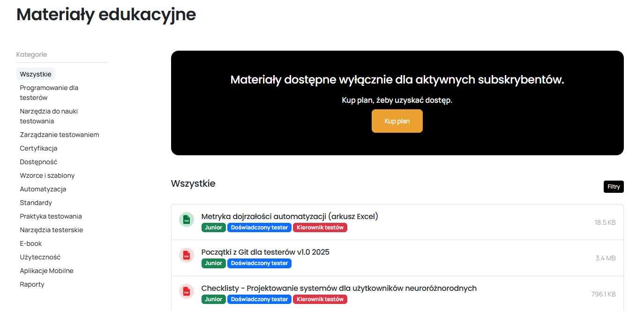The width and height of the screenshot is (644, 311).
Task: Select the Kierownik testów badge on Checklisty item
Action: 320,299
